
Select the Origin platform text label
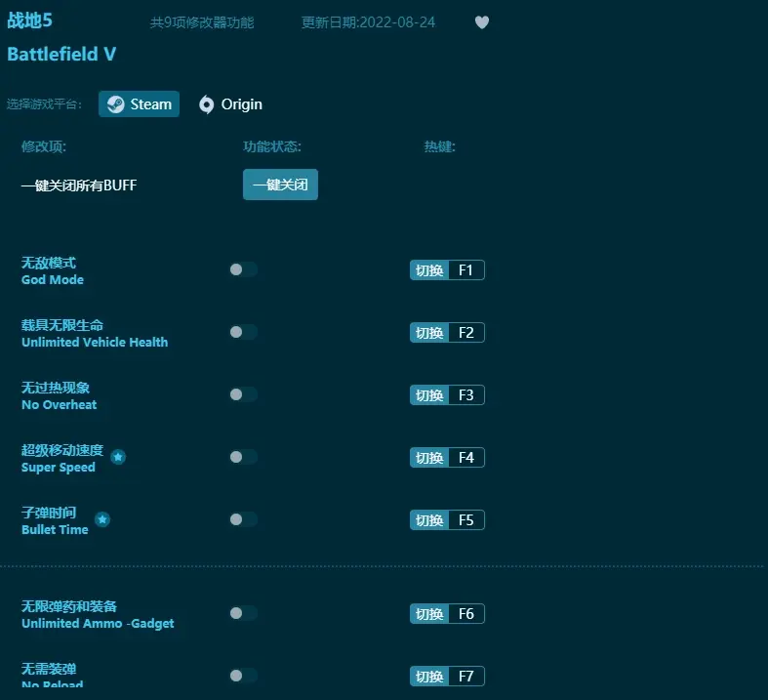tap(241, 104)
